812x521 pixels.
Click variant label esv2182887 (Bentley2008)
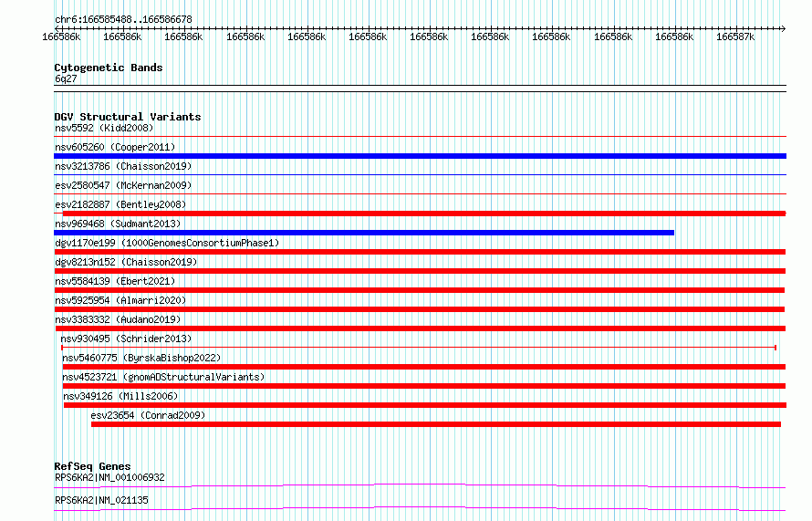[120, 204]
